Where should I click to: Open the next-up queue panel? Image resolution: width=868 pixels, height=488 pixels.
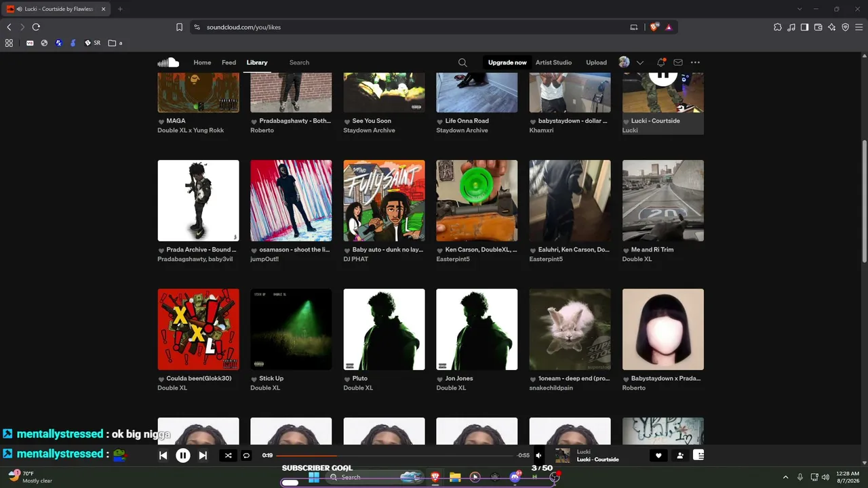698,455
